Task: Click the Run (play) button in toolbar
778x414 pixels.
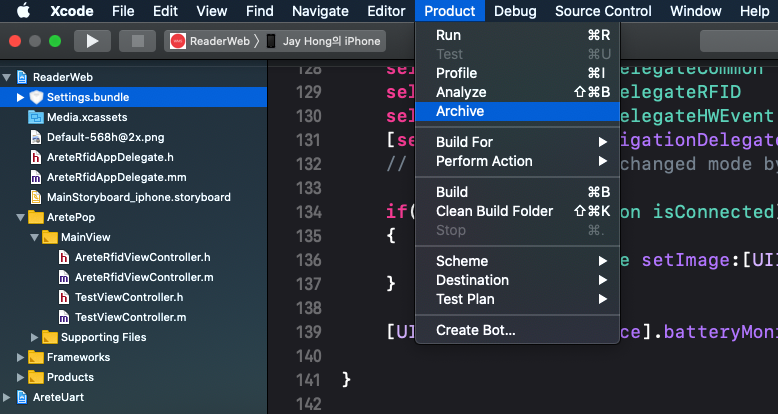Action: pos(92,41)
